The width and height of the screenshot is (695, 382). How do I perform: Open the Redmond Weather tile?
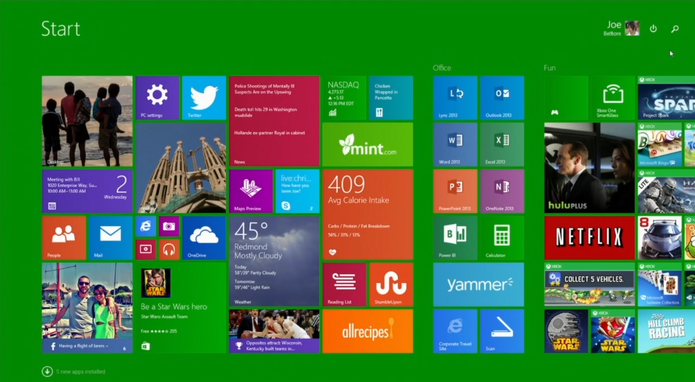(x=274, y=261)
